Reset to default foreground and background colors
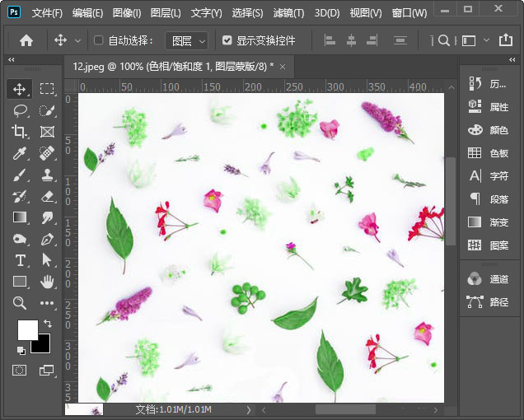The image size is (524, 420). [21, 350]
